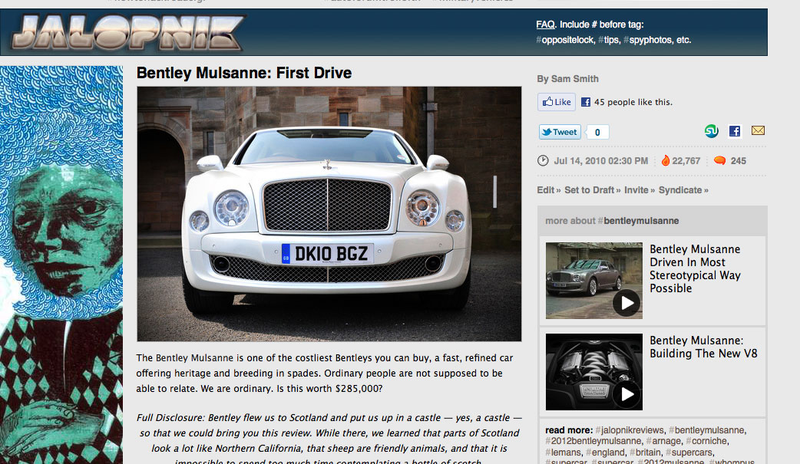Play the Stereotypical Way video thumbnail
This screenshot has width=800, height=464.
594,280
